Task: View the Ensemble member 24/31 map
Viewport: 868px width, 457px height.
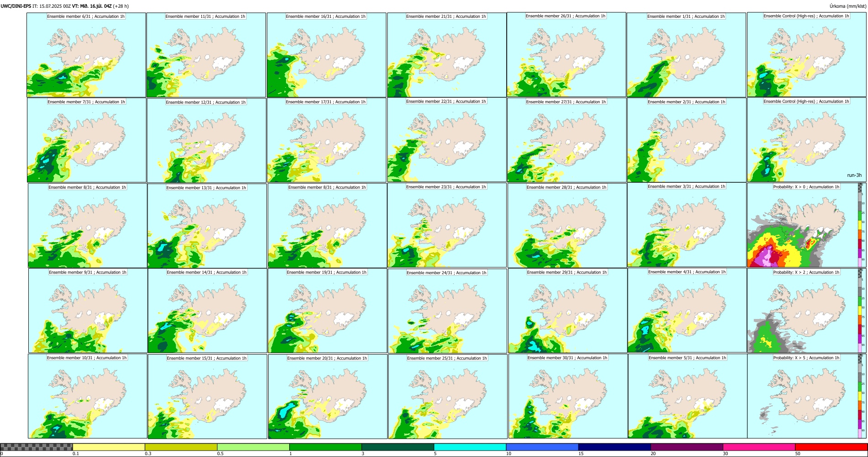Action: [x=448, y=311]
